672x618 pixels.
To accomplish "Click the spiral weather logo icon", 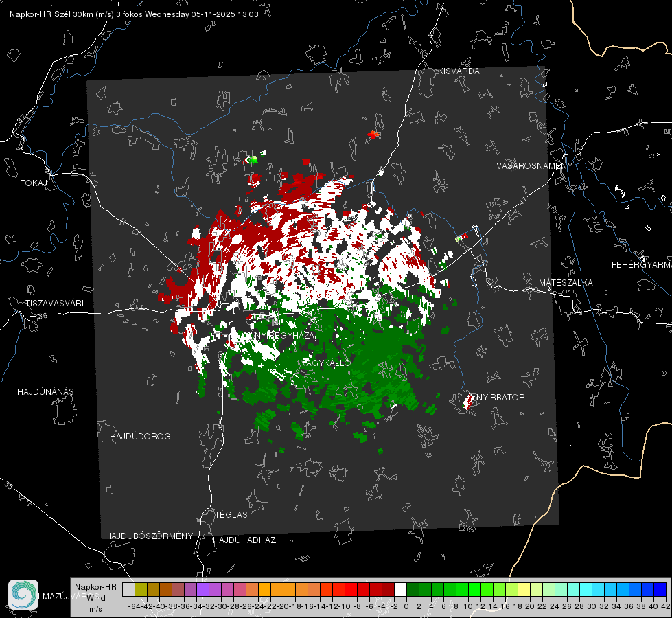I will pos(23,595).
